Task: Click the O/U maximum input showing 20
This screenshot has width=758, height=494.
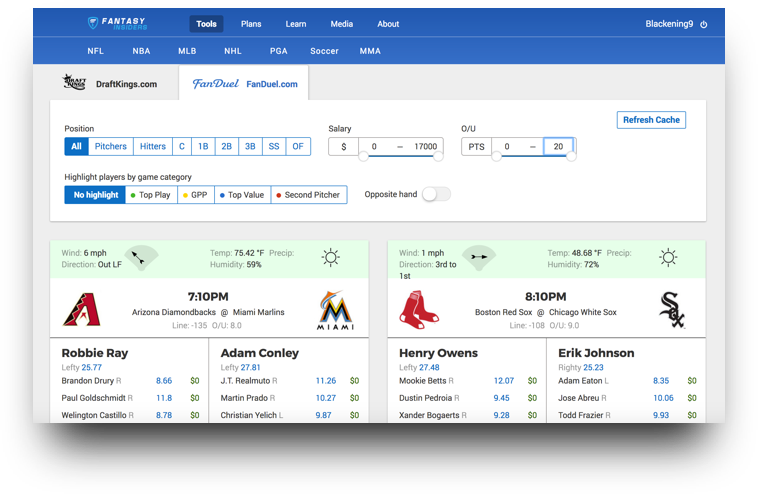Action: [x=558, y=146]
